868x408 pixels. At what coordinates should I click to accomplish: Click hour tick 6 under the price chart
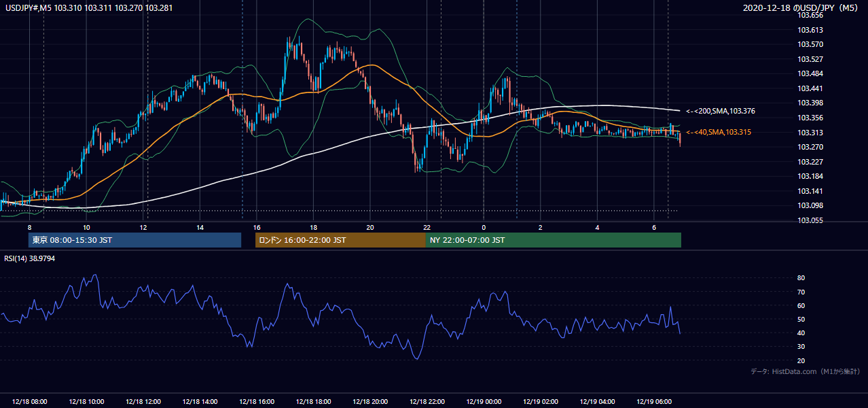tap(654, 227)
